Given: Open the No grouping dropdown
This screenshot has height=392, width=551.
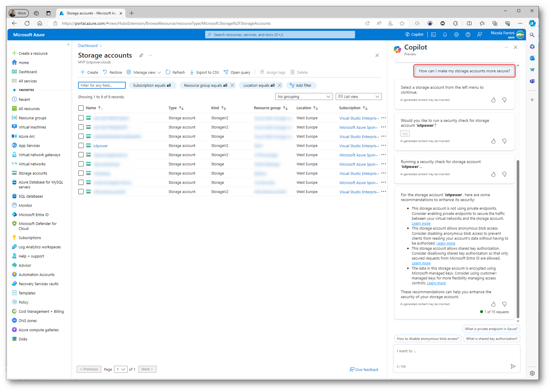Looking at the screenshot, I should click(304, 97).
